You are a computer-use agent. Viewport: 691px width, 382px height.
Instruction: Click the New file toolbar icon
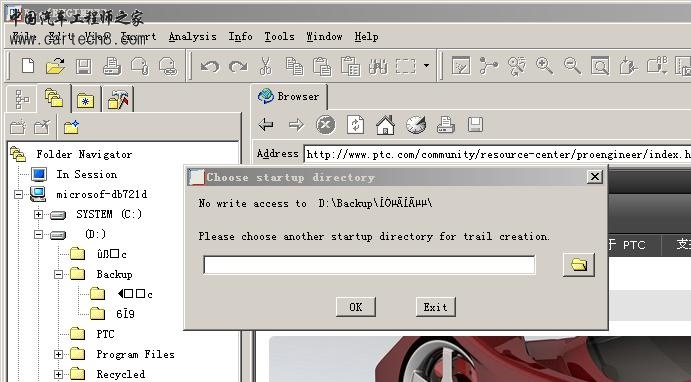28,66
